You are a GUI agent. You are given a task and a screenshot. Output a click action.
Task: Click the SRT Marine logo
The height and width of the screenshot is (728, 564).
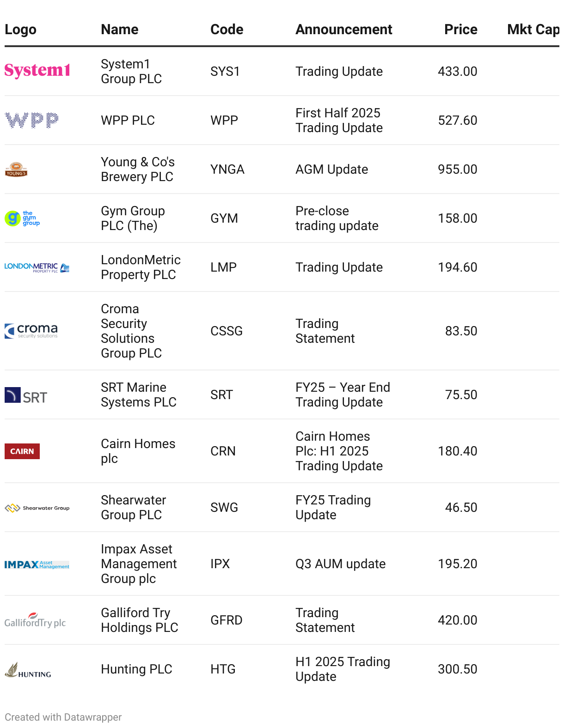[x=26, y=396]
